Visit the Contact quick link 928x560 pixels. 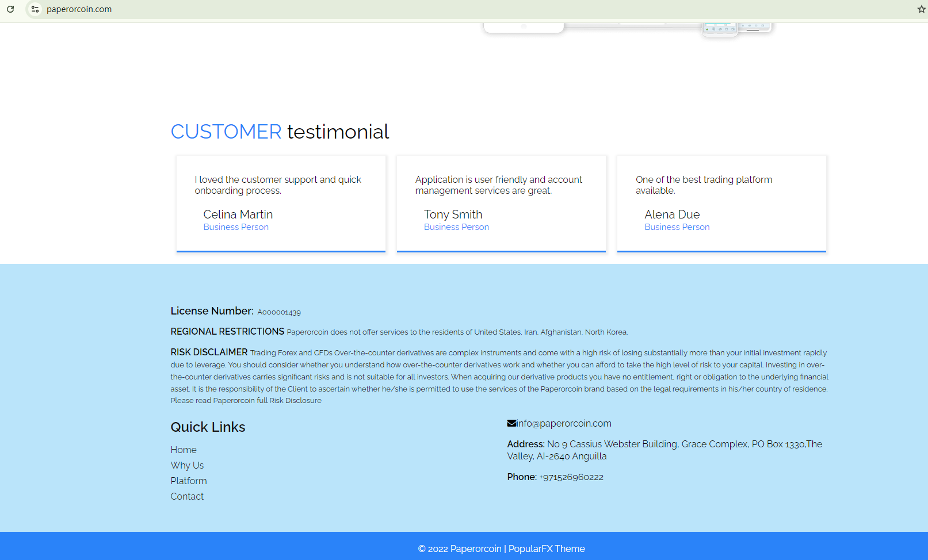[x=187, y=496]
